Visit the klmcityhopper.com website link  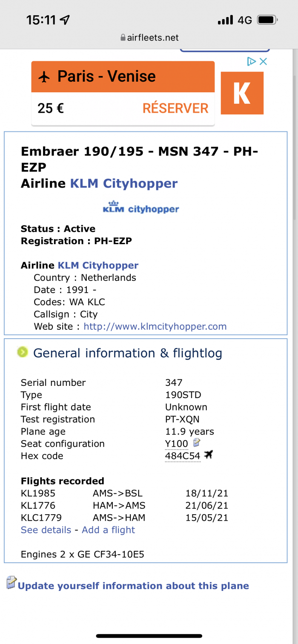pos(155,327)
